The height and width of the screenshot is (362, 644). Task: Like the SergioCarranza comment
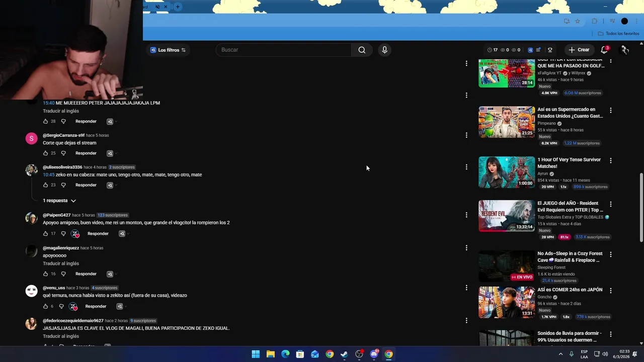click(45, 153)
